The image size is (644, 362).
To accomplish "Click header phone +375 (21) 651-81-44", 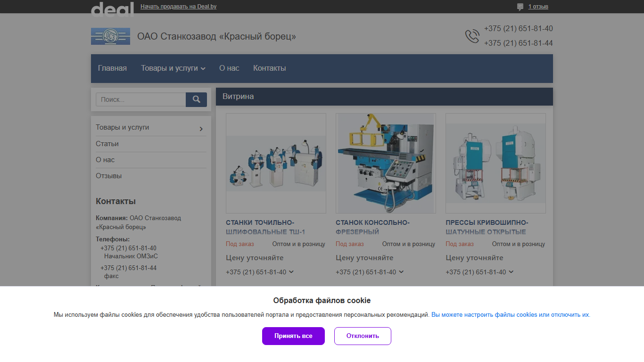I will (519, 43).
